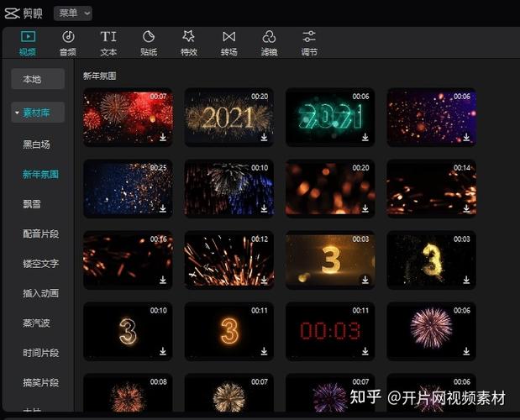Open the 菜单 dropdown menu

(x=73, y=13)
